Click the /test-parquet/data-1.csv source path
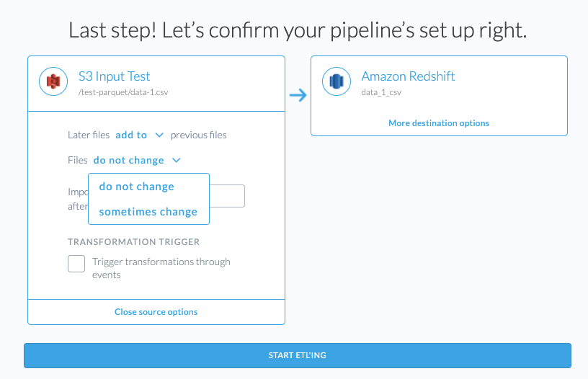This screenshot has width=588, height=379. [123, 92]
